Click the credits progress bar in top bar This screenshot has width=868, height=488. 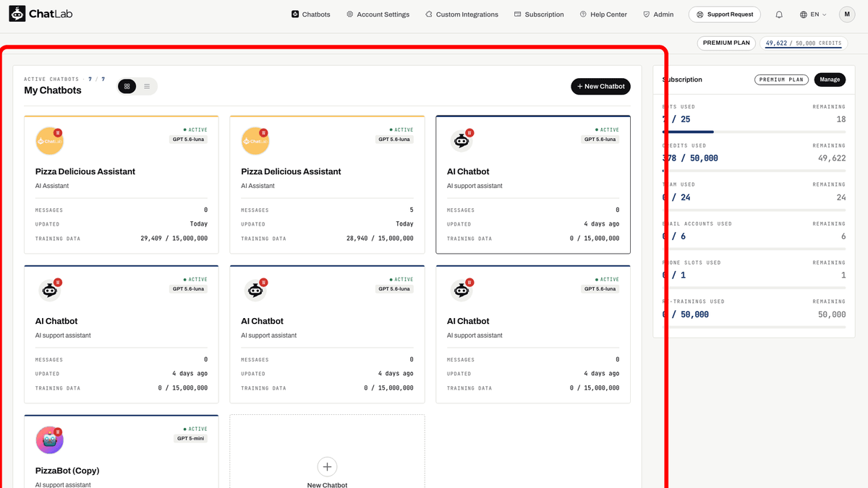pos(803,48)
